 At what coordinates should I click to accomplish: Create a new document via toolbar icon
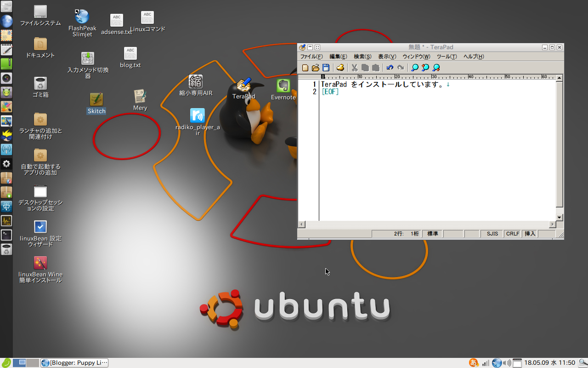305,68
